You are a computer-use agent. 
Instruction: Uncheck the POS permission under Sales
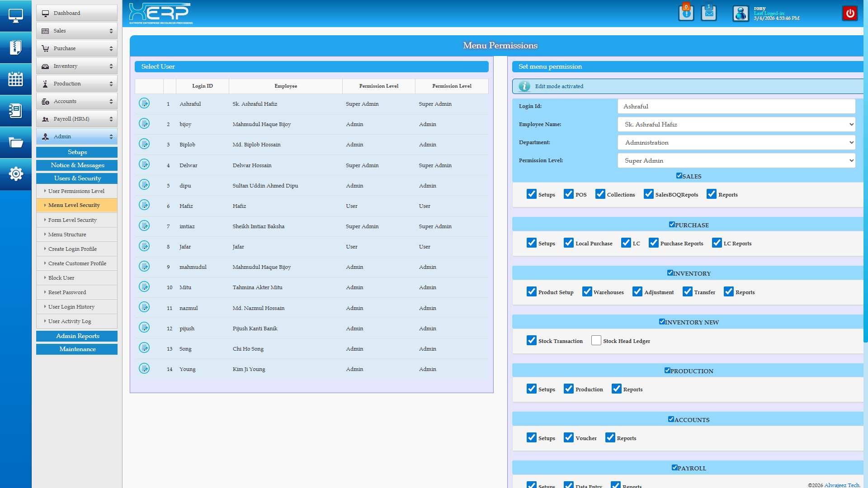coord(569,194)
